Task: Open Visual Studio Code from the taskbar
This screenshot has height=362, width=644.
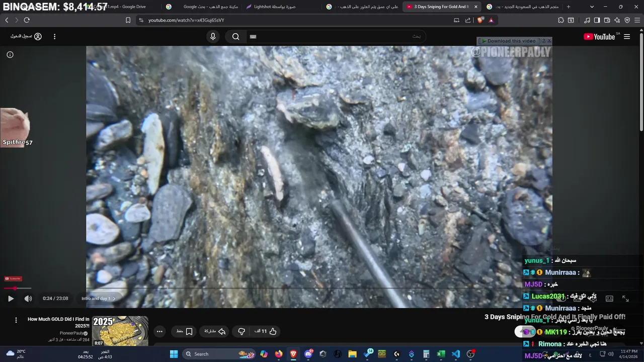Action: (456, 354)
